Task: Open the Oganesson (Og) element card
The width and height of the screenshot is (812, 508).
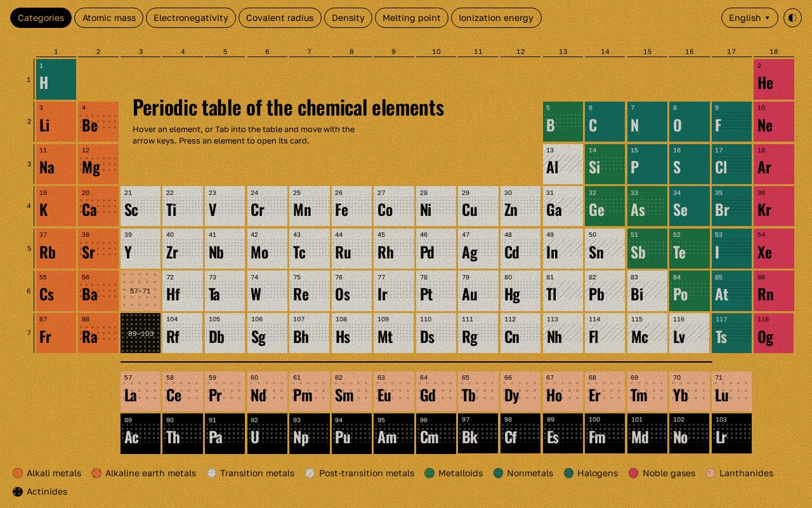Action: [774, 333]
